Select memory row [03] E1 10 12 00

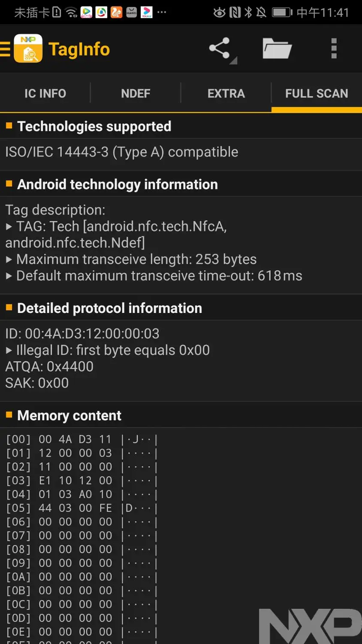(81, 480)
